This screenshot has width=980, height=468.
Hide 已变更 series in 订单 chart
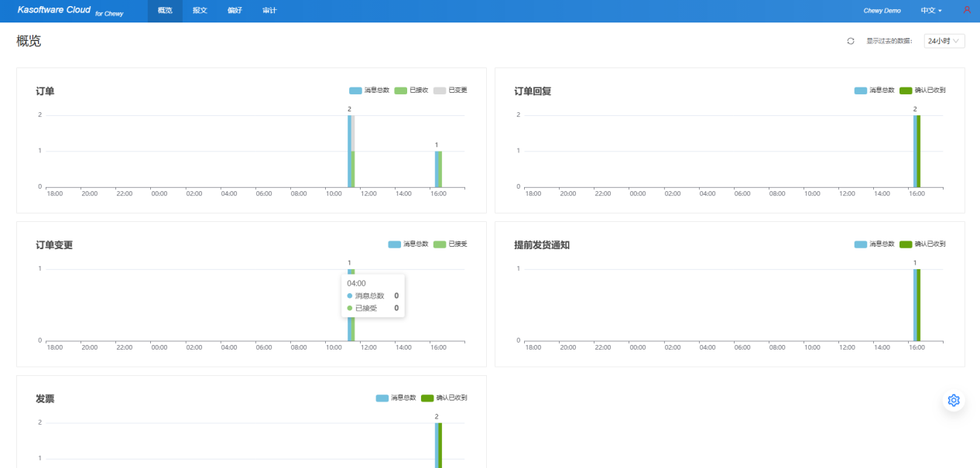click(451, 91)
